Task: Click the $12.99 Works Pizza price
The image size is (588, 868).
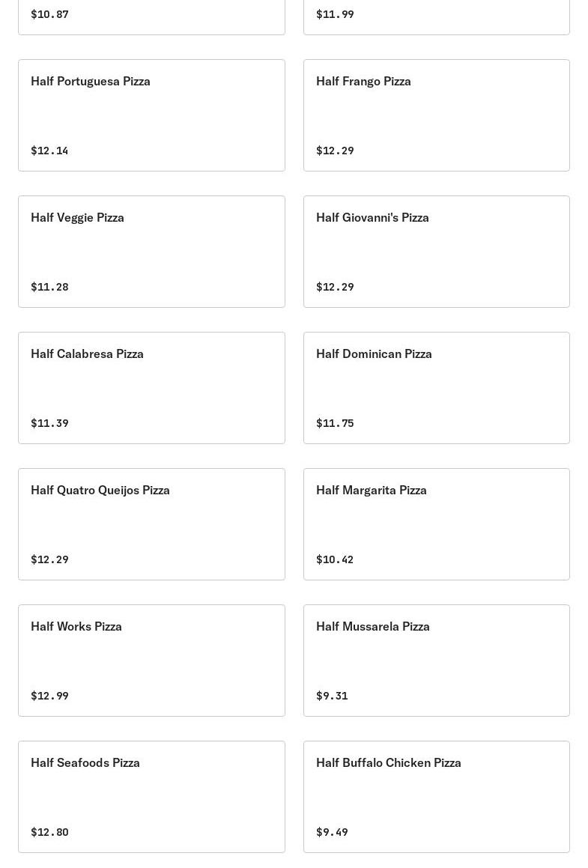Action: click(x=50, y=696)
